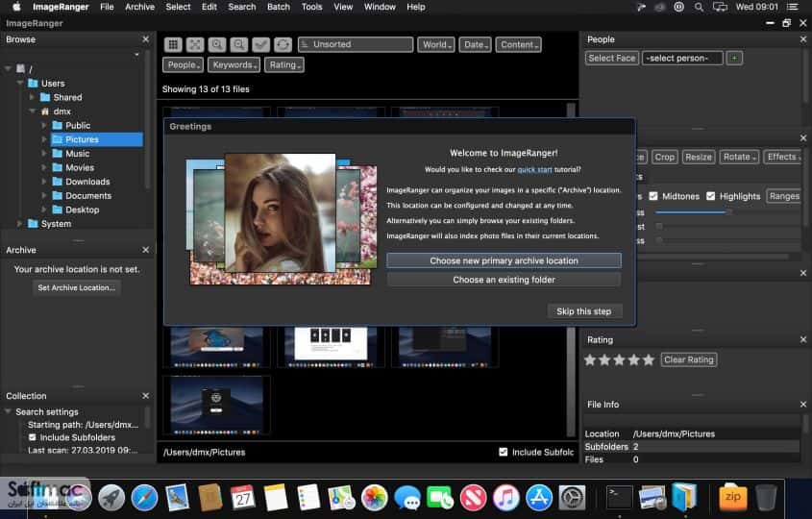812x519 pixels.
Task: Click the green add person plus button
Action: 734,58
